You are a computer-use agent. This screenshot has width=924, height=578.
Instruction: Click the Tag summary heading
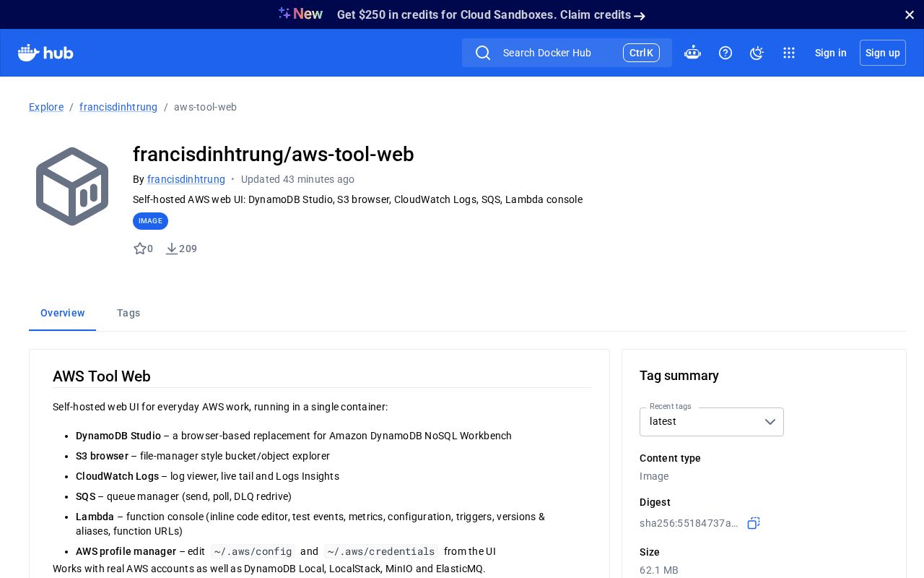click(679, 376)
